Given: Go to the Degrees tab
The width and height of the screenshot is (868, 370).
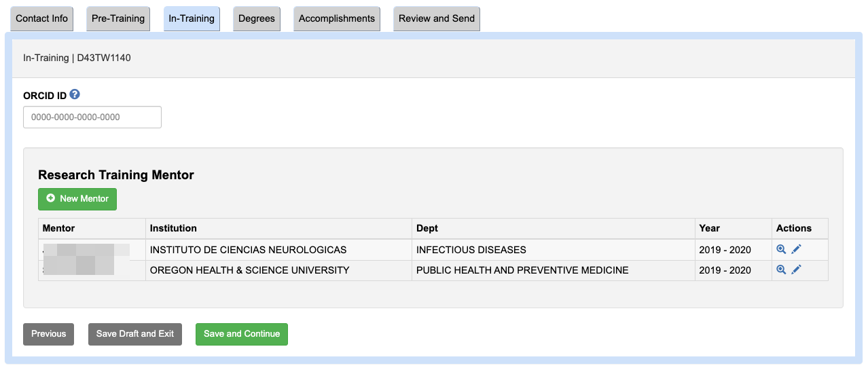Looking at the screenshot, I should click(257, 19).
